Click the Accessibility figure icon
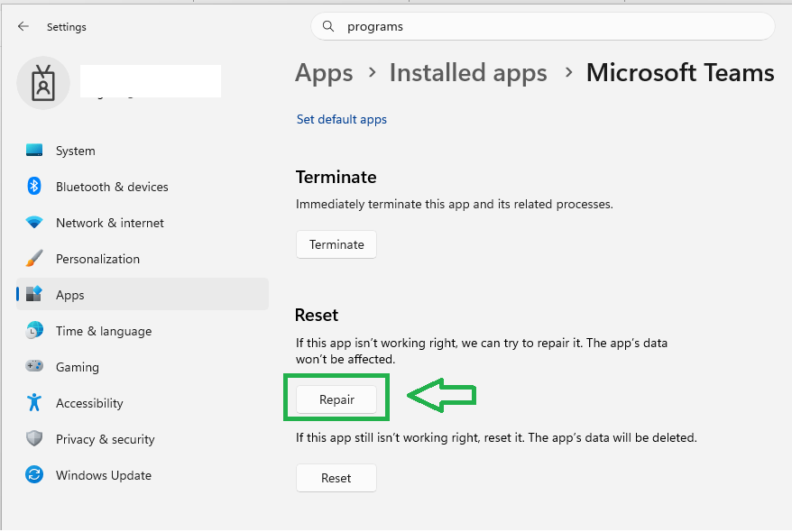Image resolution: width=792 pixels, height=532 pixels. [x=34, y=403]
